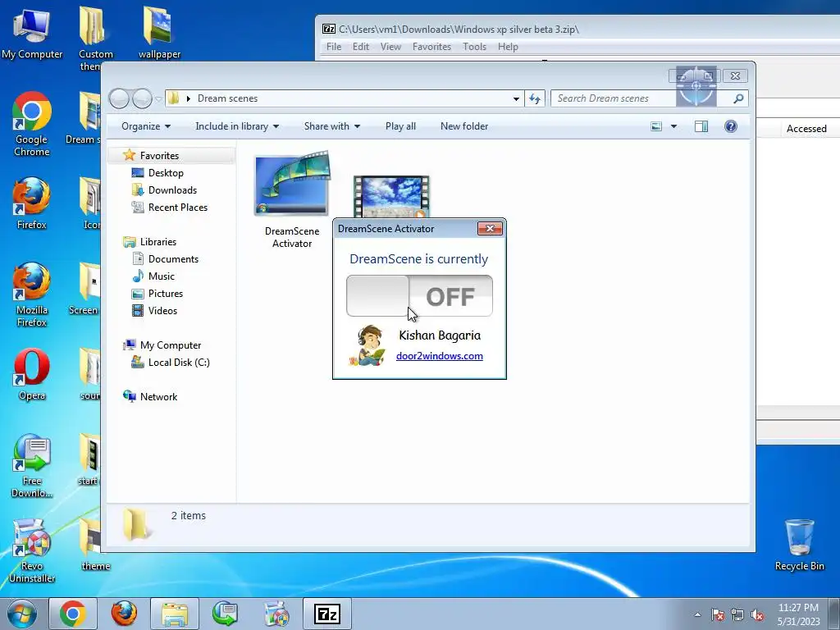
Task: Select wallpaper folder on desktop
Action: click(x=159, y=32)
